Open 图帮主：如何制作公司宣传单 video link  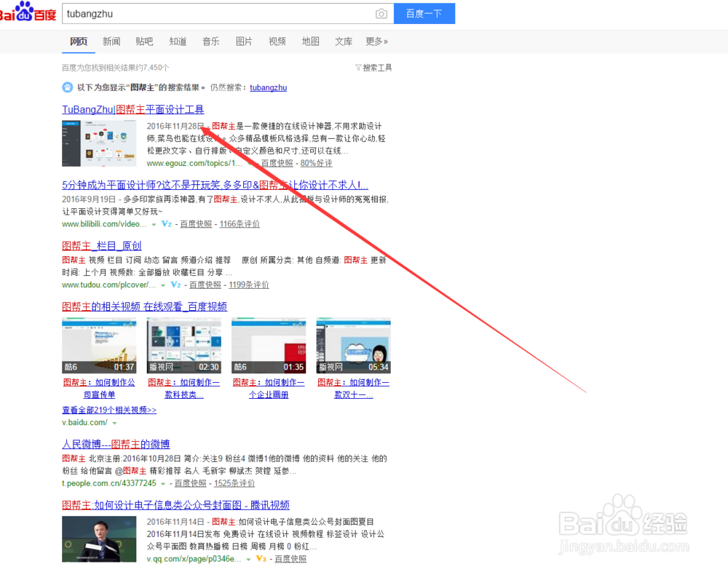click(99, 389)
